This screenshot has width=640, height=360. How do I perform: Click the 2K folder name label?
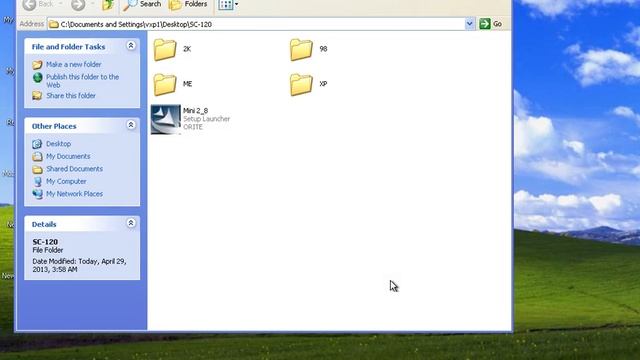click(187, 49)
